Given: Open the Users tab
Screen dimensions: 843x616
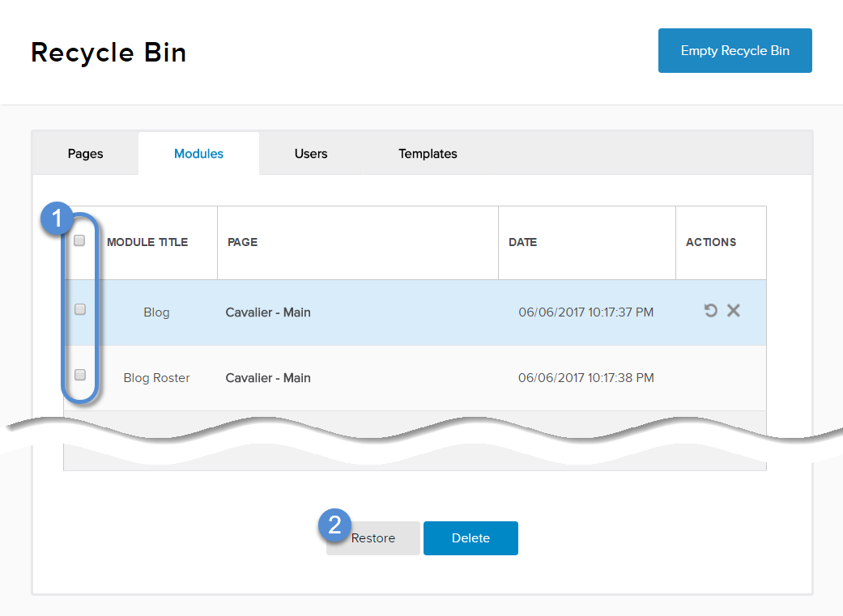Looking at the screenshot, I should point(311,154).
